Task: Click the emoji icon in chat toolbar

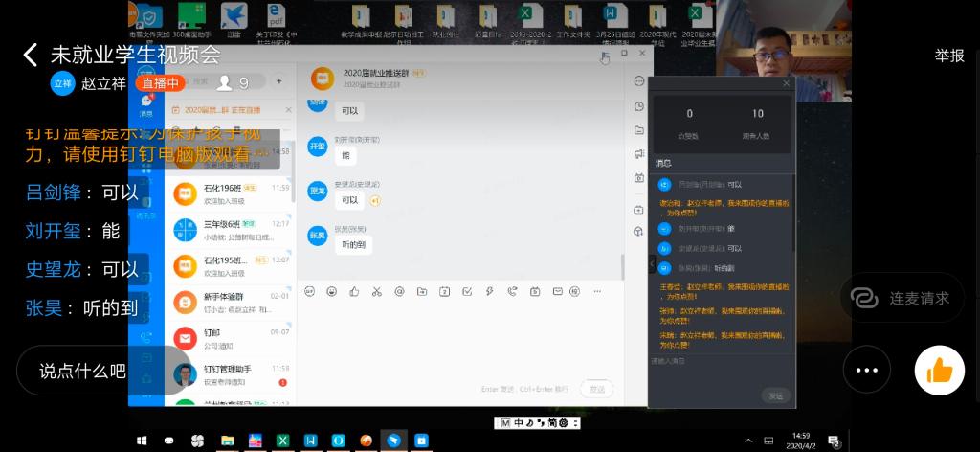Action: pyautogui.click(x=331, y=291)
